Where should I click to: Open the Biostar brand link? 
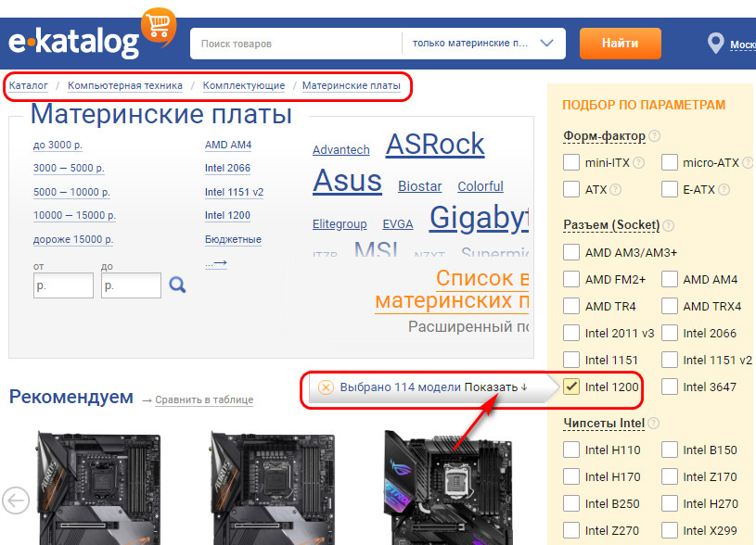419,186
